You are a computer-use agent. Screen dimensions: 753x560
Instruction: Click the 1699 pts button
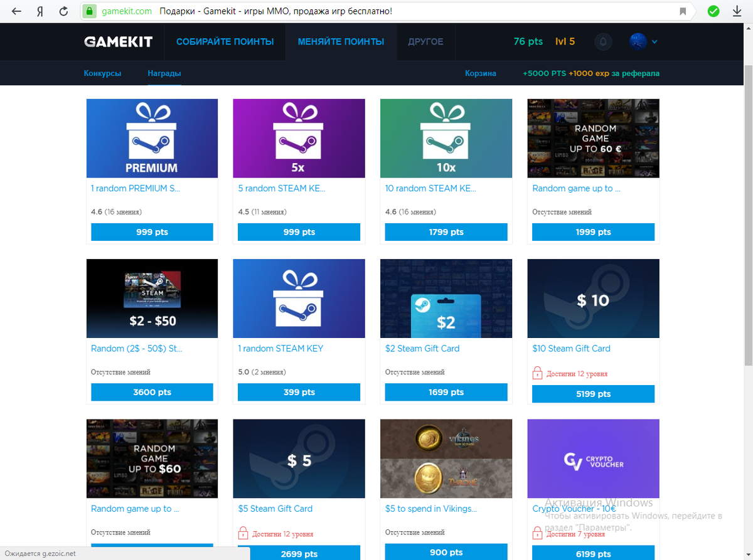click(x=446, y=393)
